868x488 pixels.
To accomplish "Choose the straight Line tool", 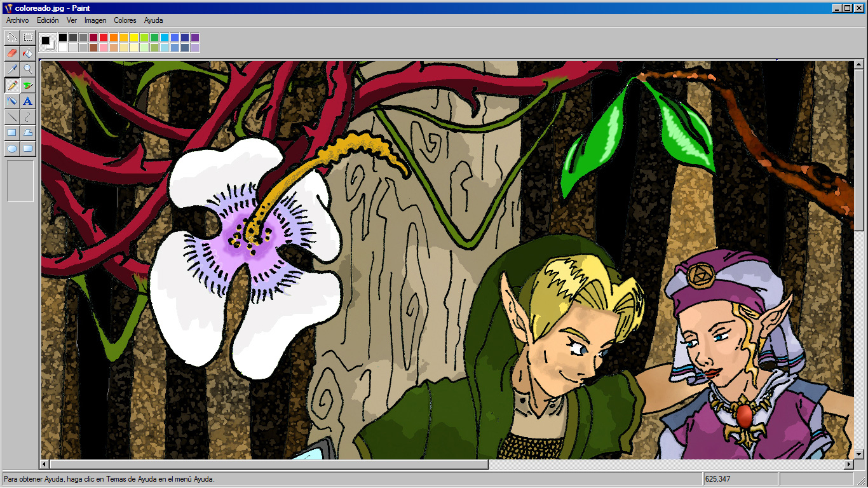I will point(11,116).
